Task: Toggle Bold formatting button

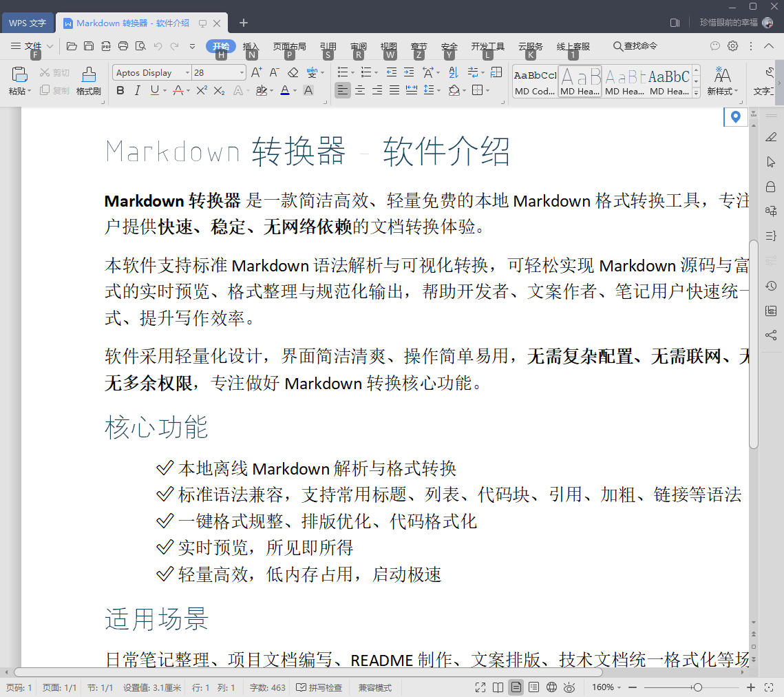Action: [x=120, y=90]
